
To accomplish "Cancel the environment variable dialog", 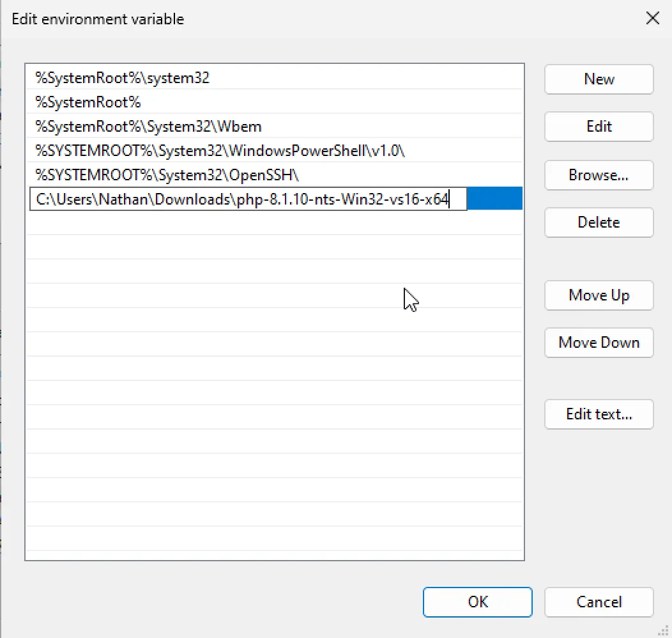I will tap(599, 602).
